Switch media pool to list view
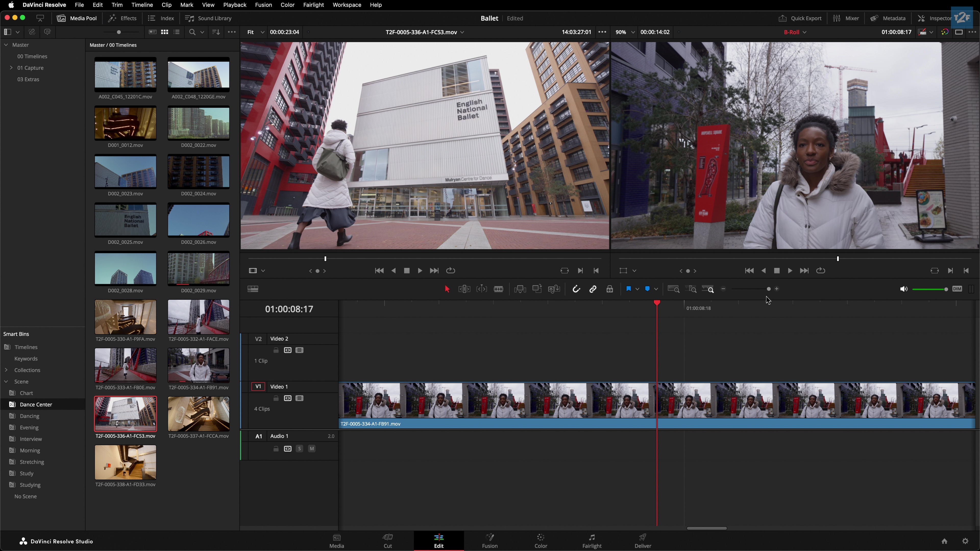This screenshot has height=551, width=980. 177,32
